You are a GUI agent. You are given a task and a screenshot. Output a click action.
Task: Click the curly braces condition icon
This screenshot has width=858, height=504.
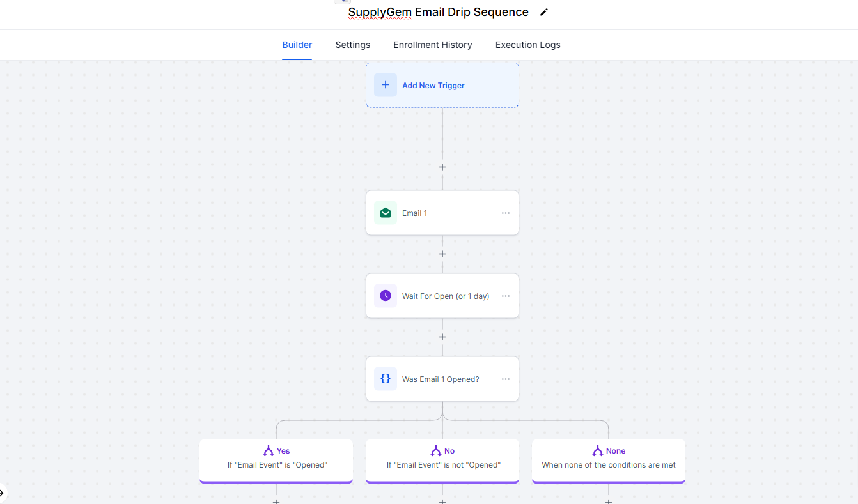click(386, 379)
